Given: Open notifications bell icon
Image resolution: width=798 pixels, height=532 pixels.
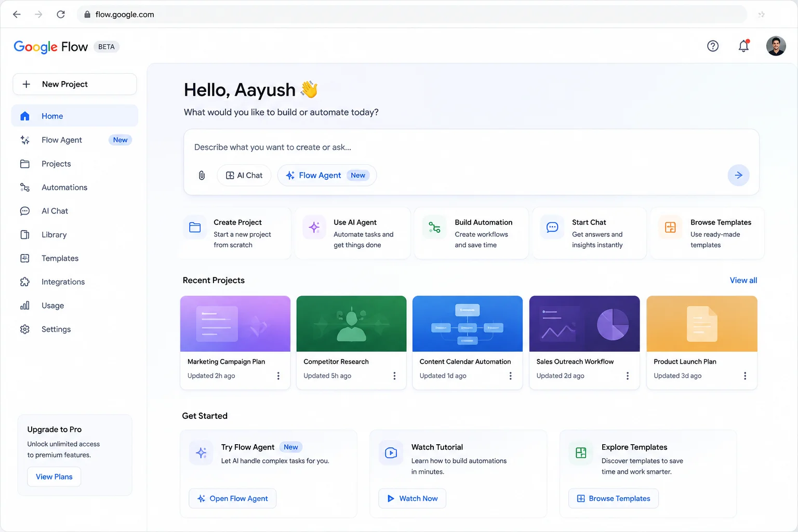Looking at the screenshot, I should (743, 46).
